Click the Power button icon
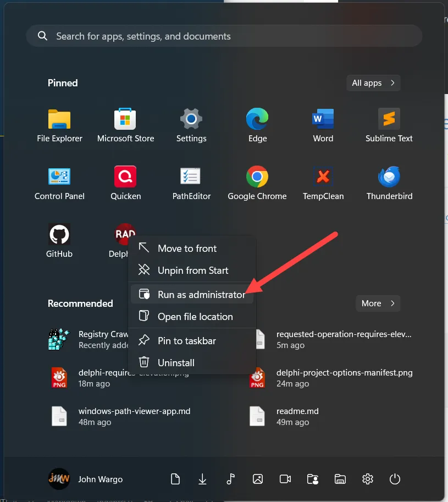Image resolution: width=448 pixels, height=502 pixels. click(x=395, y=479)
